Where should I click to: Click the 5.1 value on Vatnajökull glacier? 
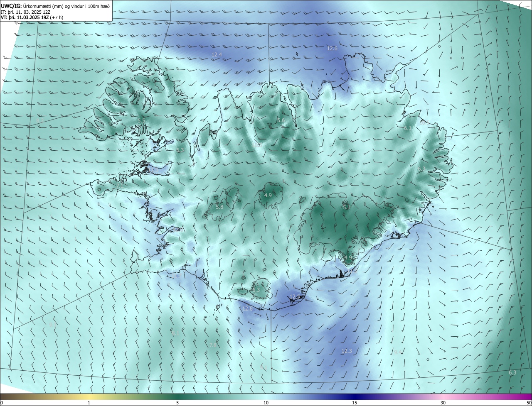coord(347,207)
